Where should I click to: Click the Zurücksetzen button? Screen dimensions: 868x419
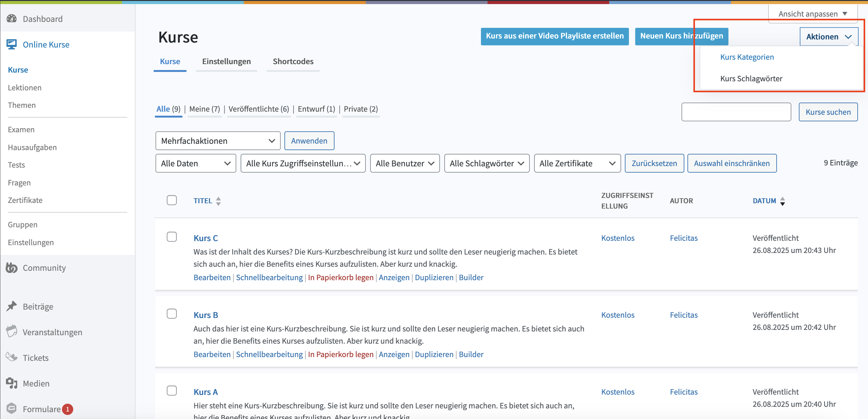click(x=654, y=163)
